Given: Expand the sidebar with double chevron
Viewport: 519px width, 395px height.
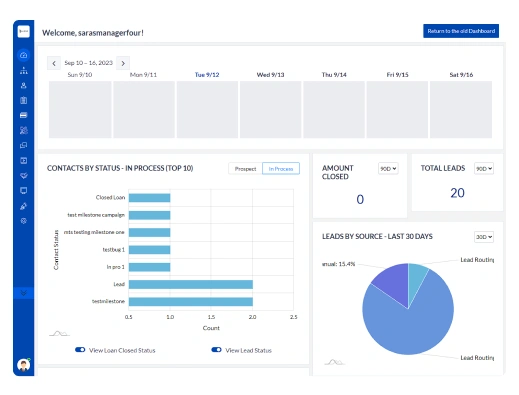Looking at the screenshot, I should 23,293.
